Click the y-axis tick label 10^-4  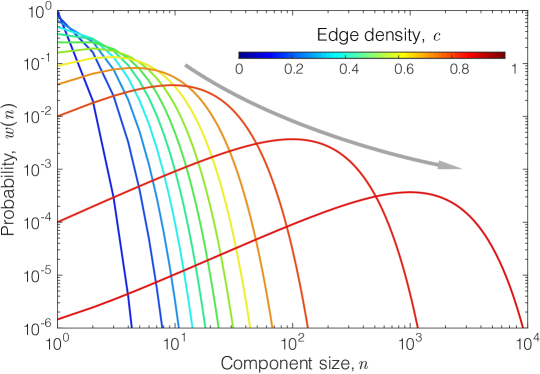pos(38,221)
